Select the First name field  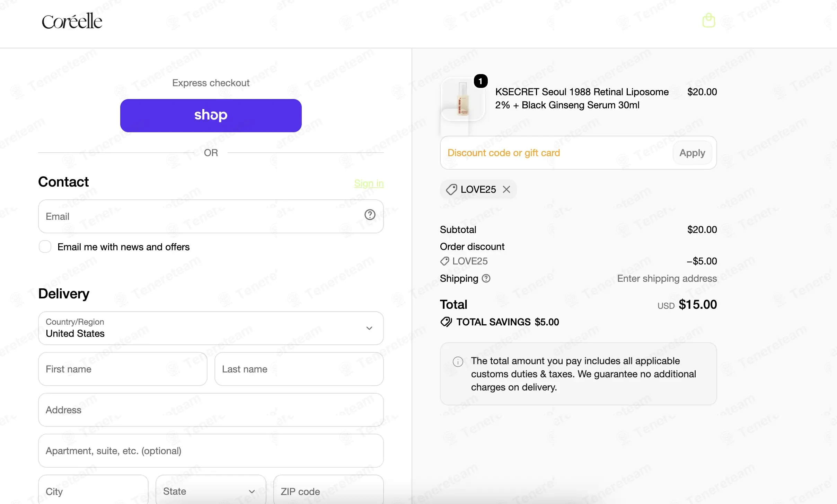(123, 369)
